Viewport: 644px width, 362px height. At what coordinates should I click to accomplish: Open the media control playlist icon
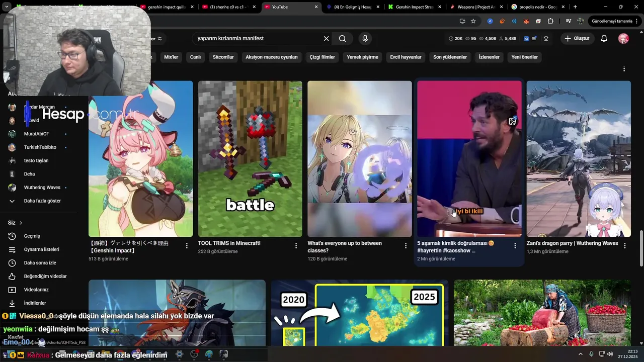click(x=569, y=21)
